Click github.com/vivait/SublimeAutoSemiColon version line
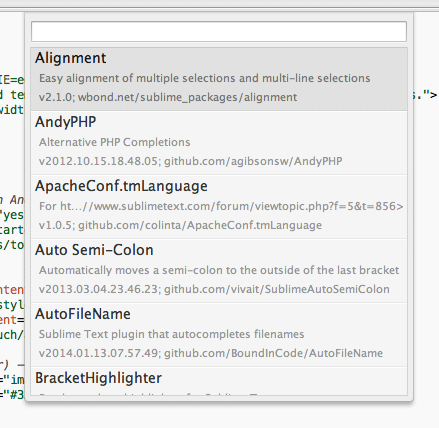 tap(214, 289)
